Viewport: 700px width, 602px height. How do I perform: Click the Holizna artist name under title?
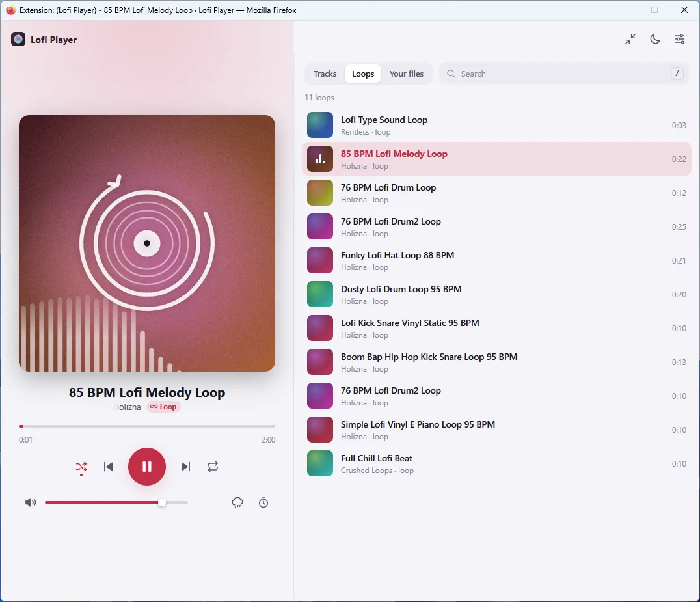pos(127,407)
